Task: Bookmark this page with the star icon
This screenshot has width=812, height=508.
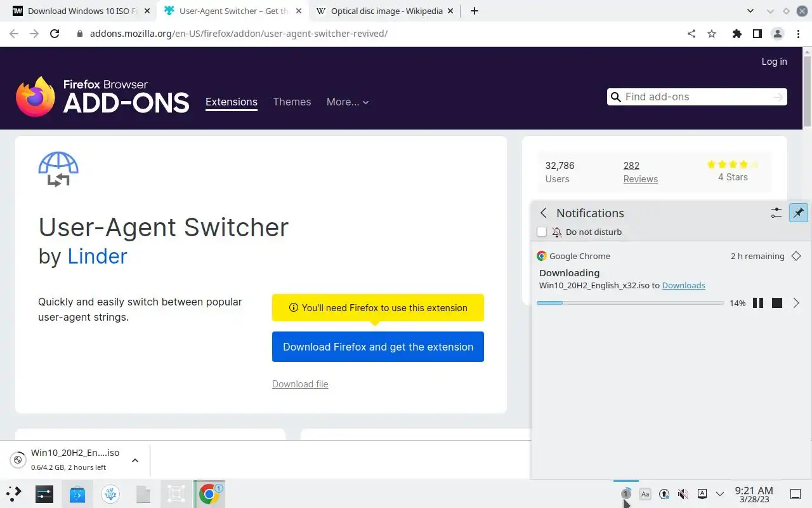Action: (x=712, y=34)
